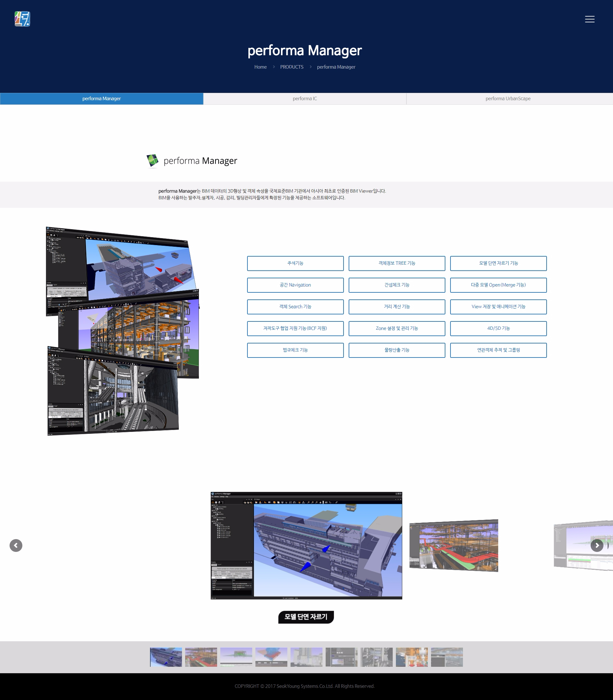Click the 간섭체크 기능 button
Viewport: 613px width, 700px height.
click(x=397, y=285)
